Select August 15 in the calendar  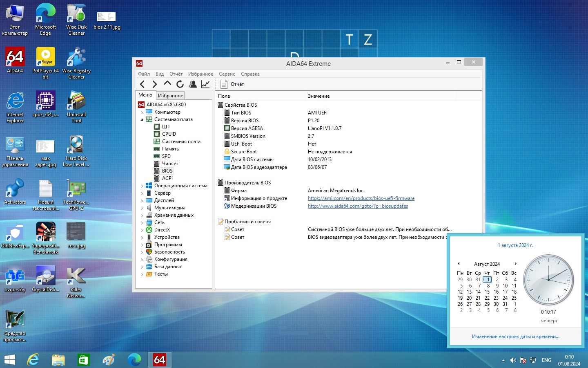pos(487,292)
